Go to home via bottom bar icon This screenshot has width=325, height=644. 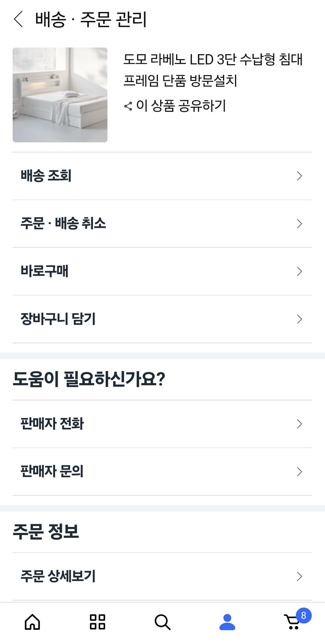pos(32,622)
